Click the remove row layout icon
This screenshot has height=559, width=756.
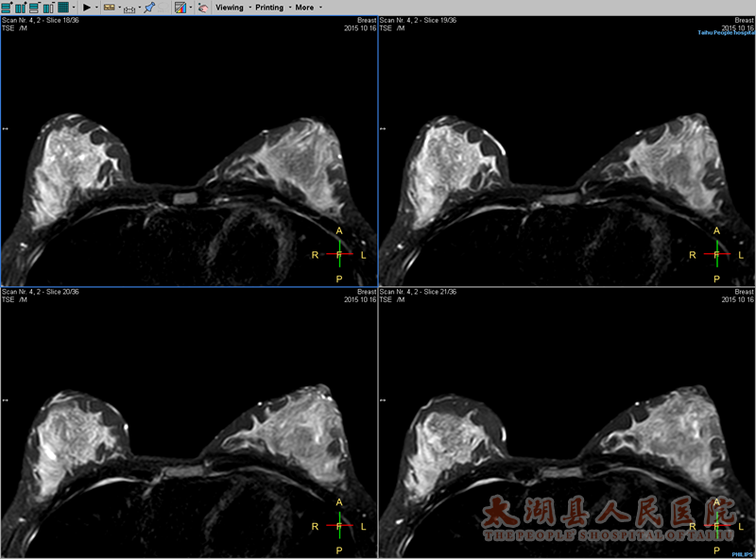[34, 8]
